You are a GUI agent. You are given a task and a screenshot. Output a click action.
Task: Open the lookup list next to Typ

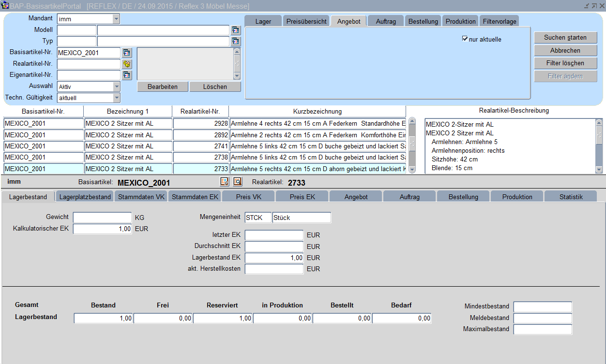pyautogui.click(x=236, y=41)
